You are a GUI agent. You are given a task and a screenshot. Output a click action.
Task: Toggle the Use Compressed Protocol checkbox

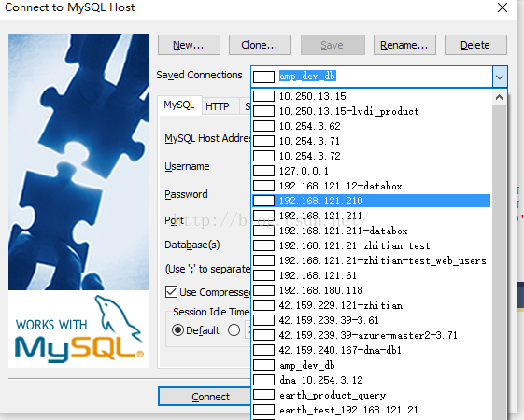coord(172,292)
